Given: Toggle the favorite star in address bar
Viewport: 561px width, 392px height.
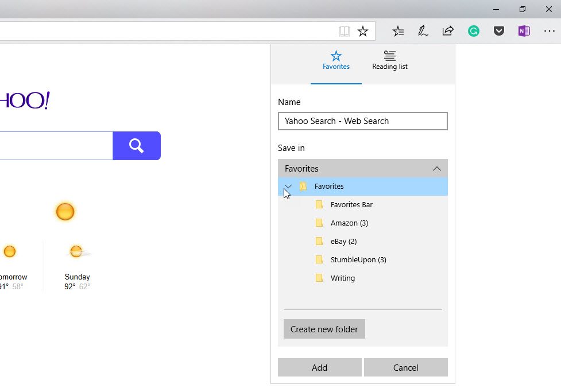Looking at the screenshot, I should click(x=363, y=32).
